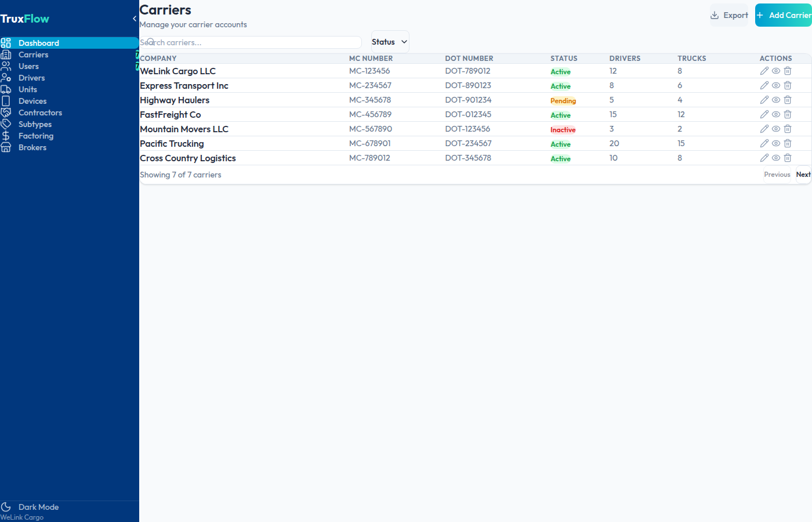Screen dimensions: 812x522
Task: Open the Brokers section in sidebar
Action: click(x=32, y=147)
